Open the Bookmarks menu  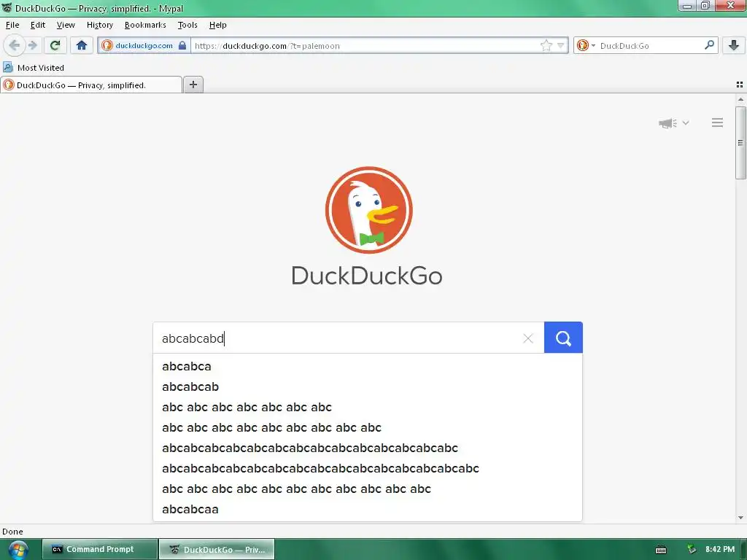pos(145,25)
